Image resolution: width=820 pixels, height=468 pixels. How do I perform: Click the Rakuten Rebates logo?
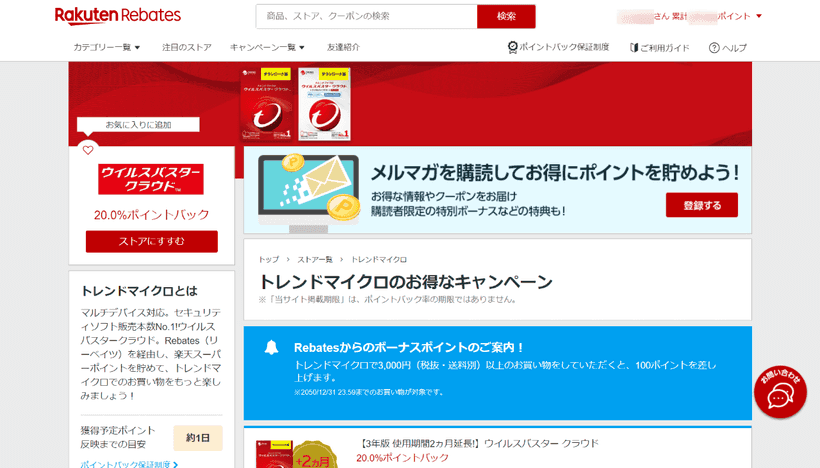pos(118,16)
